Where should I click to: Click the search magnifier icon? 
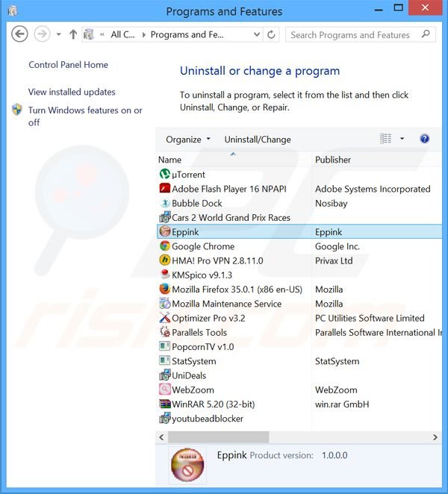426,34
